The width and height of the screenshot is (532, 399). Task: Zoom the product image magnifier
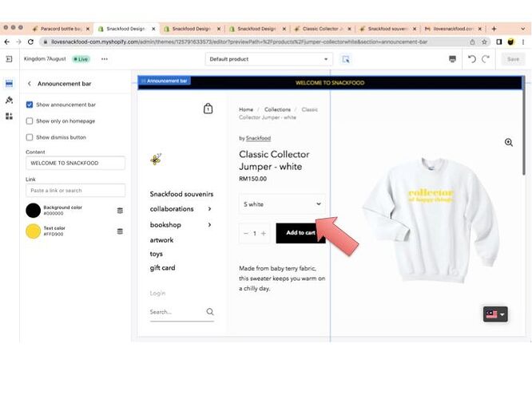click(x=509, y=142)
